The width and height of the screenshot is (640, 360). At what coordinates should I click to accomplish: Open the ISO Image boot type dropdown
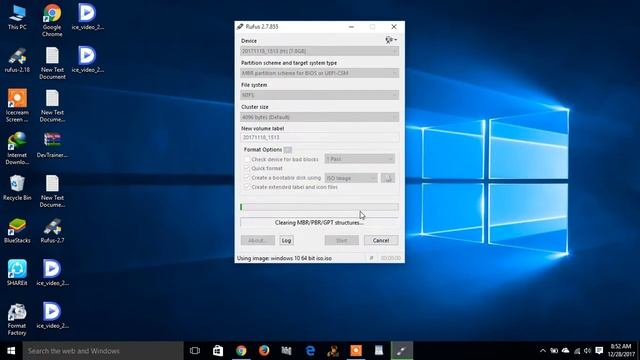(x=351, y=178)
